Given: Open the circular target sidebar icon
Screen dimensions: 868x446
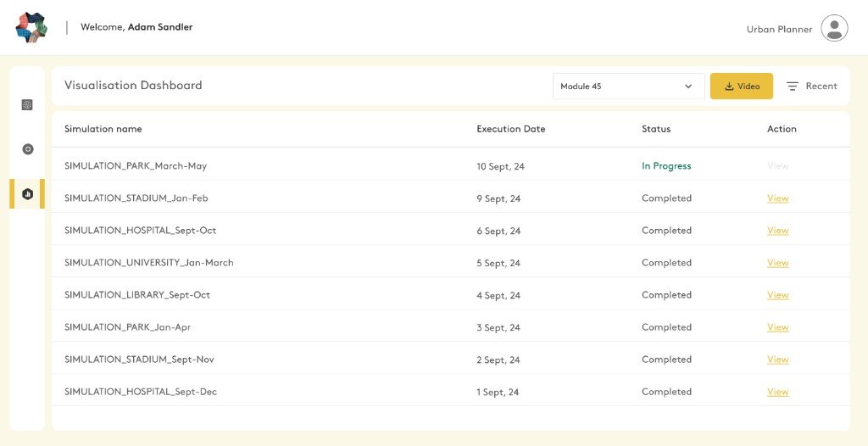Looking at the screenshot, I should pos(28,149).
